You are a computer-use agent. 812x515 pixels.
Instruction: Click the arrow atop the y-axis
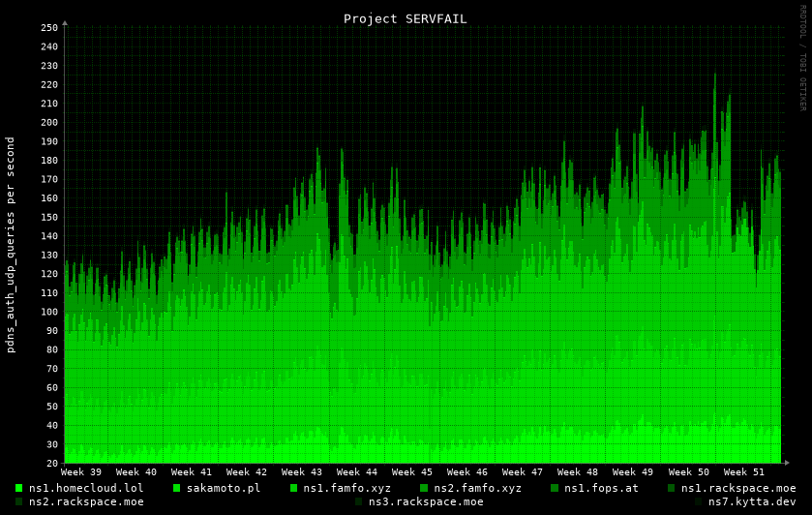(65, 22)
